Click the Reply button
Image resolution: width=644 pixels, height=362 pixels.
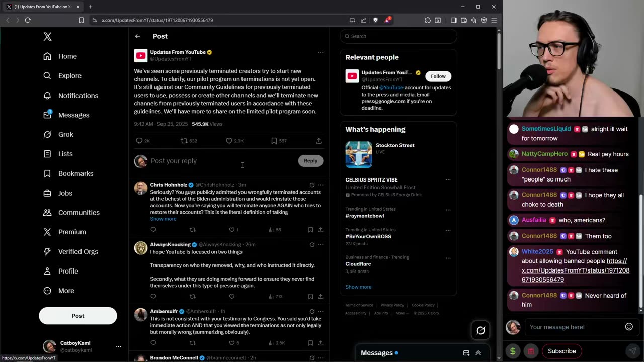(310, 161)
